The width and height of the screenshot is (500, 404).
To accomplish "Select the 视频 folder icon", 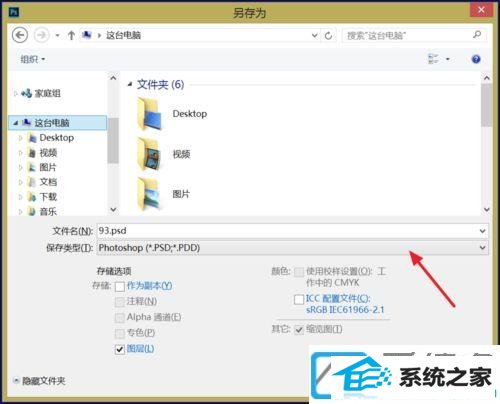I will [x=149, y=154].
